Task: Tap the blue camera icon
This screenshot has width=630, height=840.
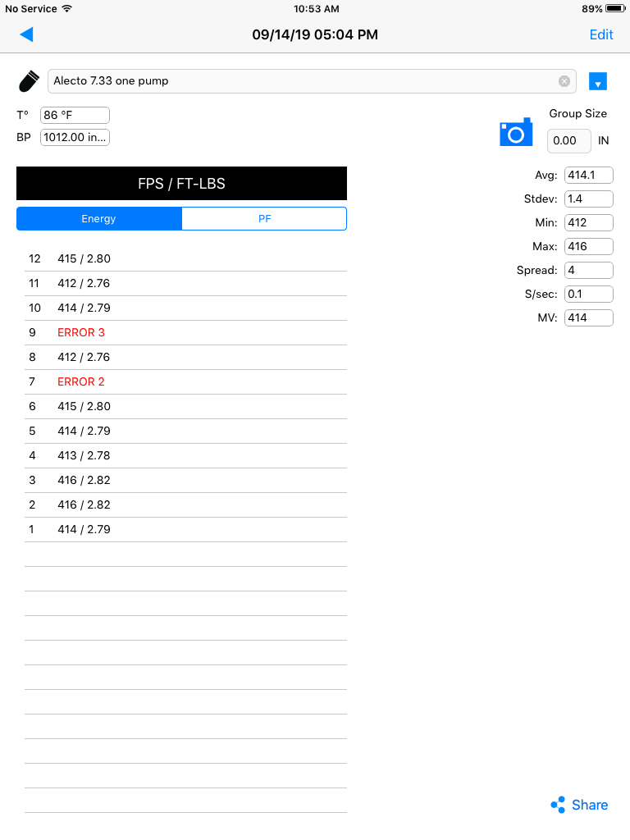Action: click(516, 132)
